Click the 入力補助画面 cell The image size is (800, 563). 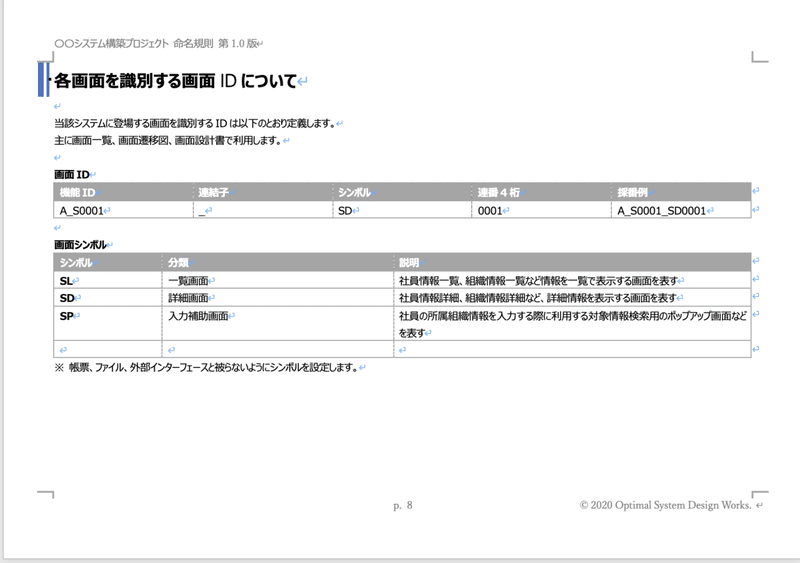pos(278,324)
